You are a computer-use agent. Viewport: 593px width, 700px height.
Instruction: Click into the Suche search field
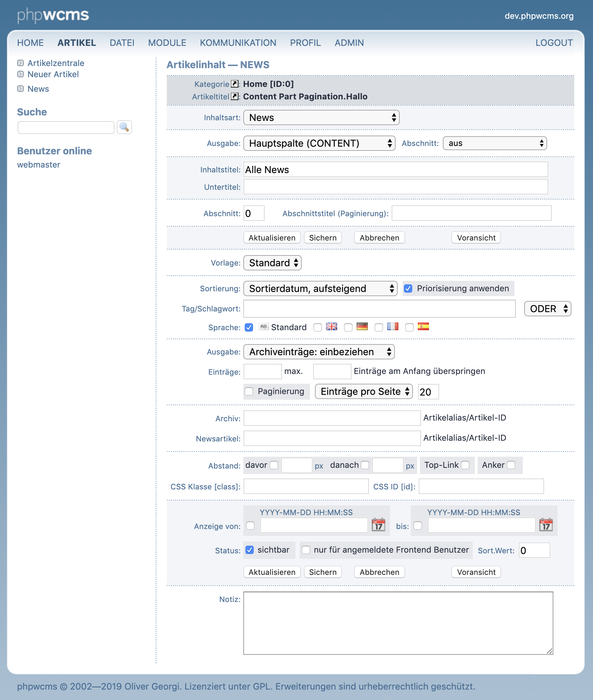(x=66, y=128)
